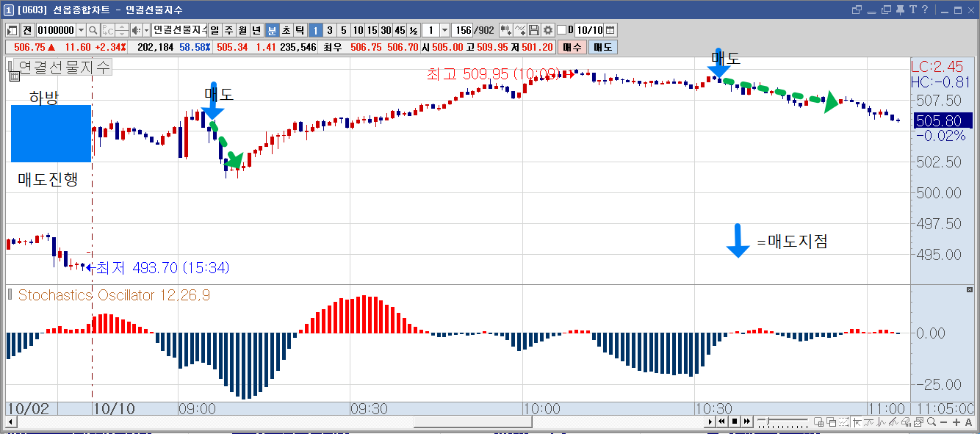Click the add line indicator icon
This screenshot has width=980, height=434.
click(520, 30)
